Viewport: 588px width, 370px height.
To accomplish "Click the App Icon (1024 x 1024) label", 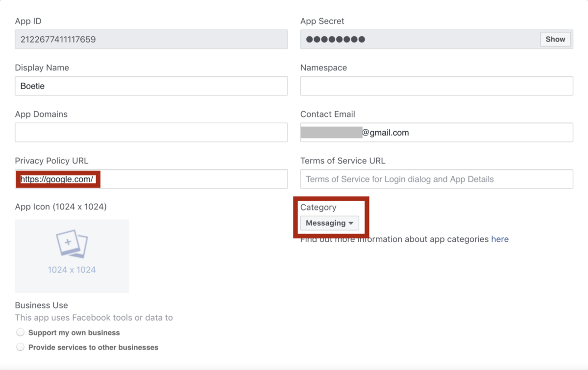I will (x=61, y=207).
